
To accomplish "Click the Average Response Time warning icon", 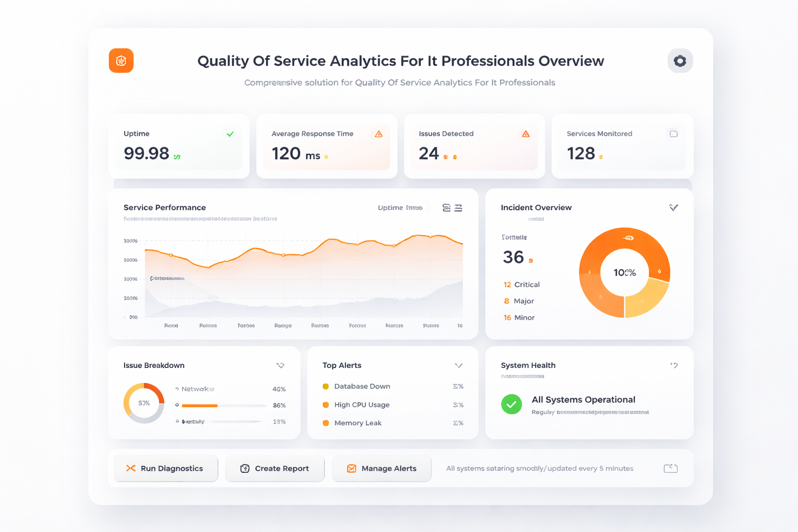I will [379, 134].
